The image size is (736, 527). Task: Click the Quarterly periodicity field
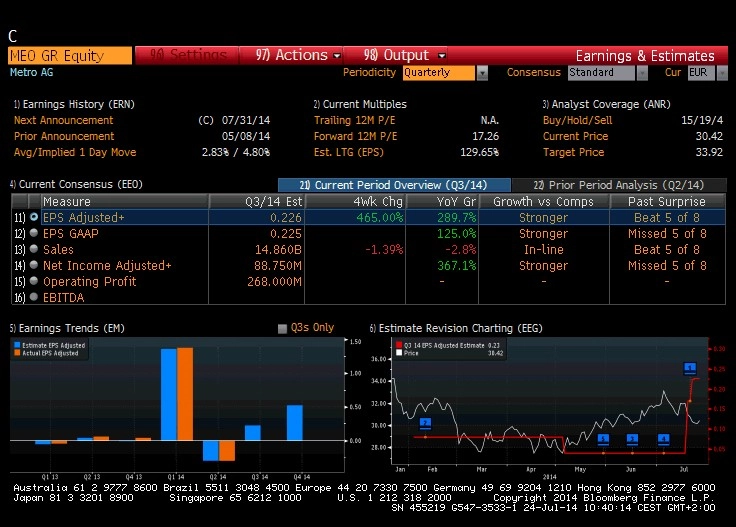point(439,73)
